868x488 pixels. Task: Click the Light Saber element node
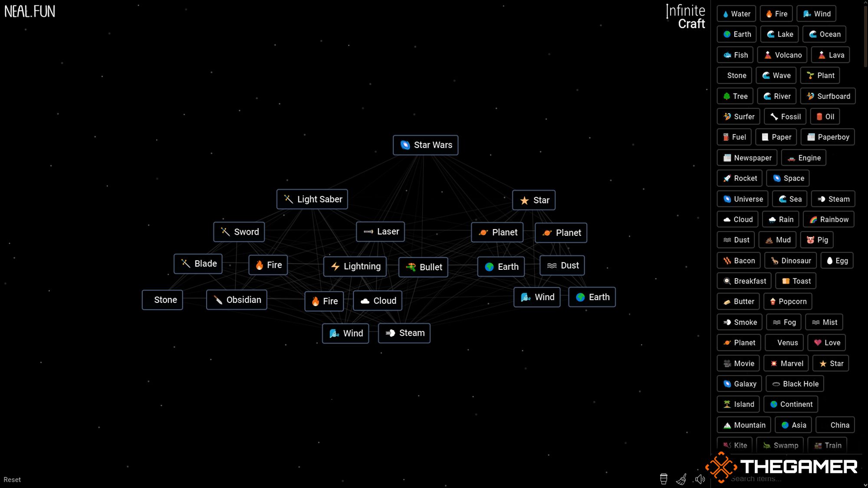point(312,199)
